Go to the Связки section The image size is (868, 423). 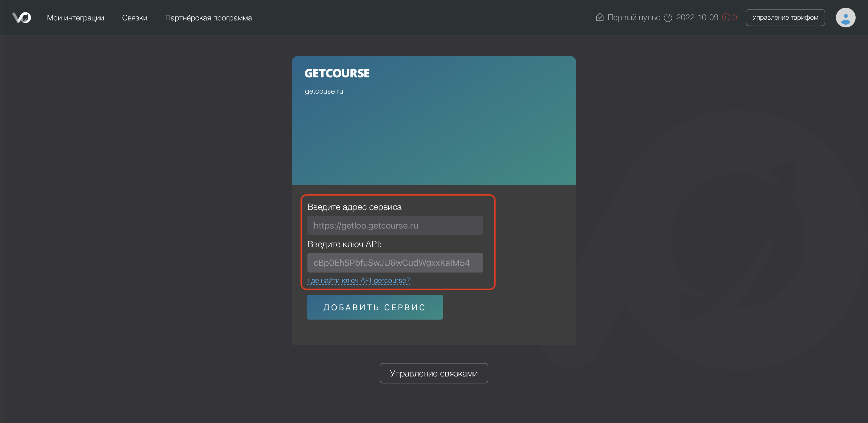click(x=134, y=18)
